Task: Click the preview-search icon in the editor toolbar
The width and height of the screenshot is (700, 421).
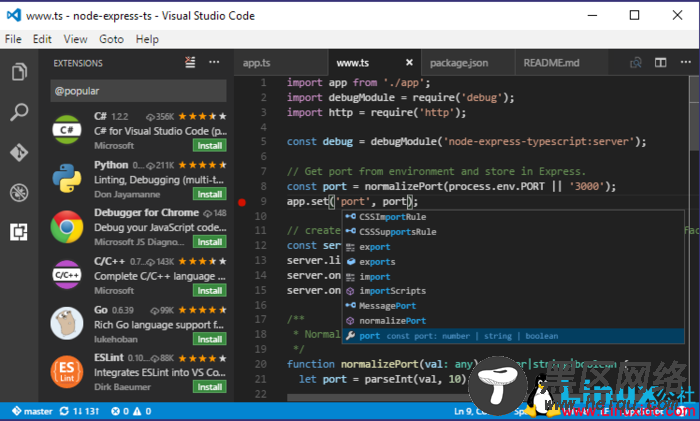Action: coord(636,63)
